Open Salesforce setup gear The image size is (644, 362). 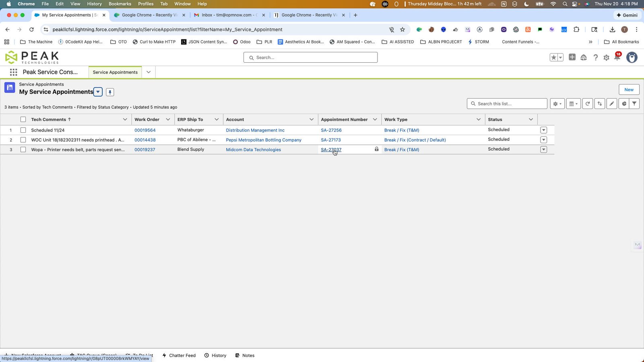coord(606,58)
